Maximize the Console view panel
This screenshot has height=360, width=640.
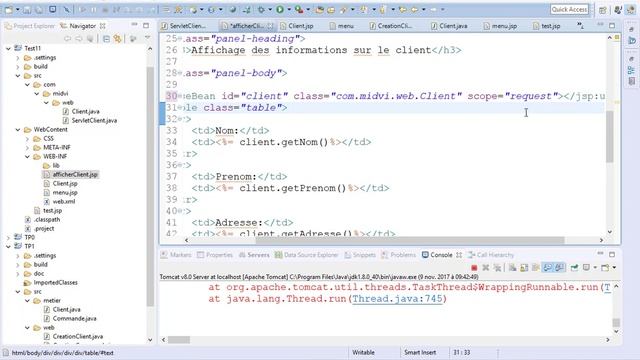coord(612,254)
